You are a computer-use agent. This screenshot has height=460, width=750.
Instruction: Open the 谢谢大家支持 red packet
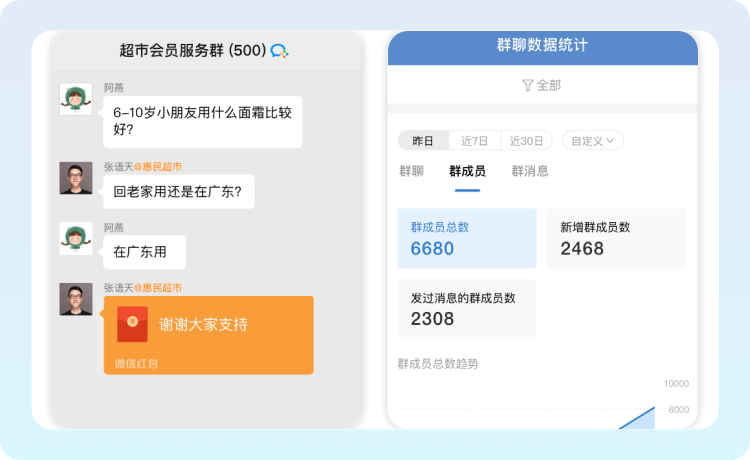208,325
